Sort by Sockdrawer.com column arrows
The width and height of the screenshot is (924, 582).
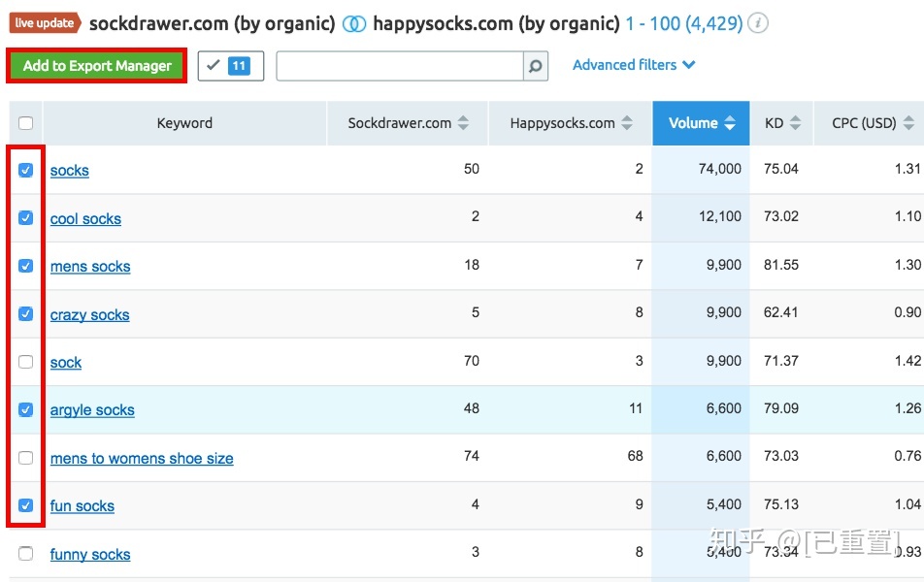tap(464, 122)
